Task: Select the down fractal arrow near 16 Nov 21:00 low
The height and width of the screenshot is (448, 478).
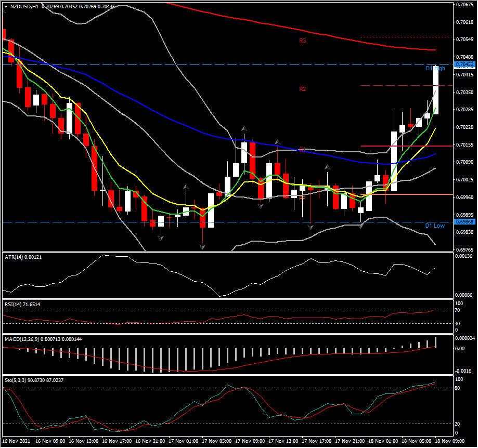Action: pyautogui.click(x=161, y=238)
